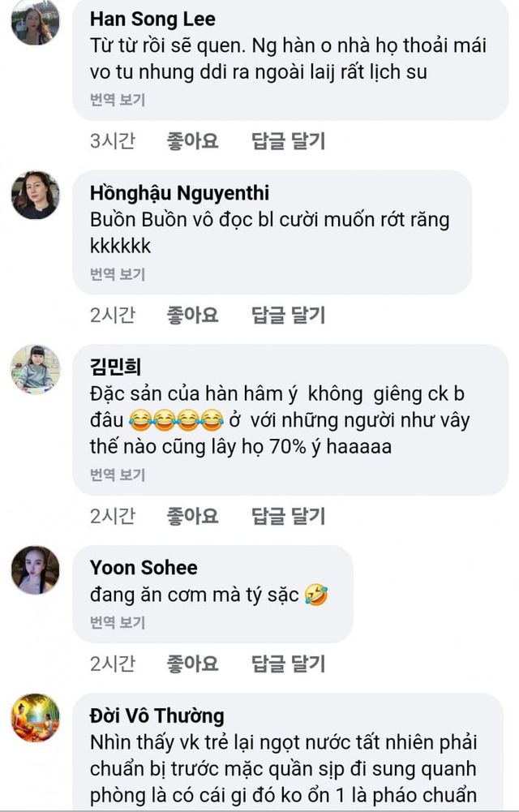Show translation of Hồnghậu Nguyenthi's comment
Screen dimensions: 519x812
coord(118,274)
